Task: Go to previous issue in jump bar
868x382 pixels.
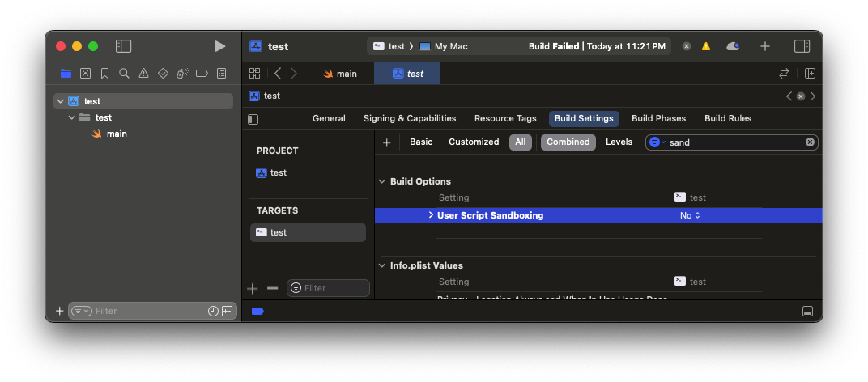Action: [789, 95]
